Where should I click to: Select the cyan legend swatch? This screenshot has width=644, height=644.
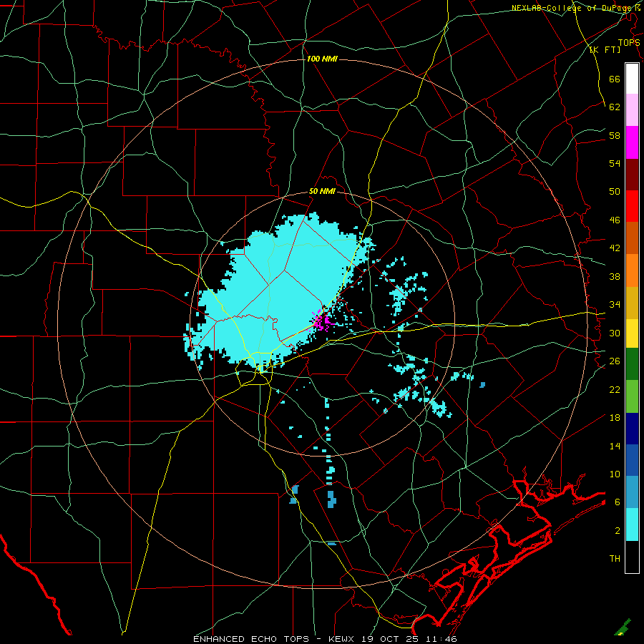[x=632, y=525]
